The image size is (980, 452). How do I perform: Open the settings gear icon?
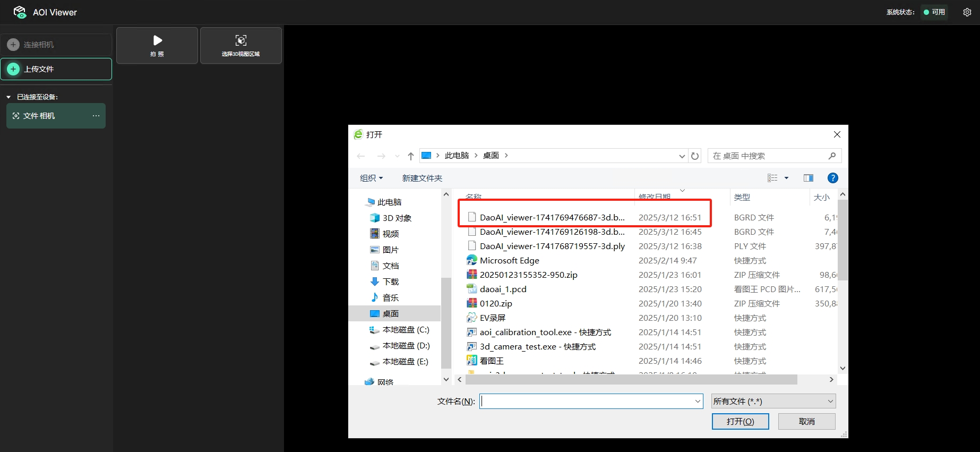[967, 12]
